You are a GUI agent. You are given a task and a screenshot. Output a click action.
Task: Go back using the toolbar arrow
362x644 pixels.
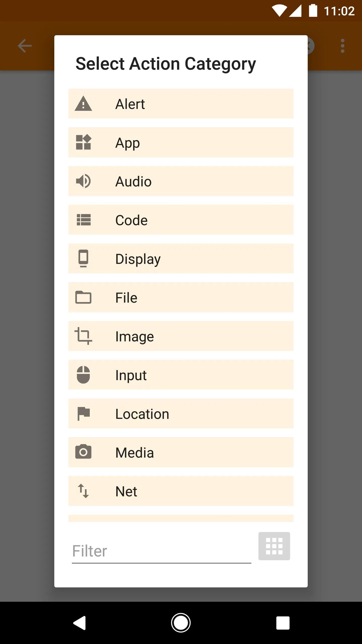coord(25,46)
